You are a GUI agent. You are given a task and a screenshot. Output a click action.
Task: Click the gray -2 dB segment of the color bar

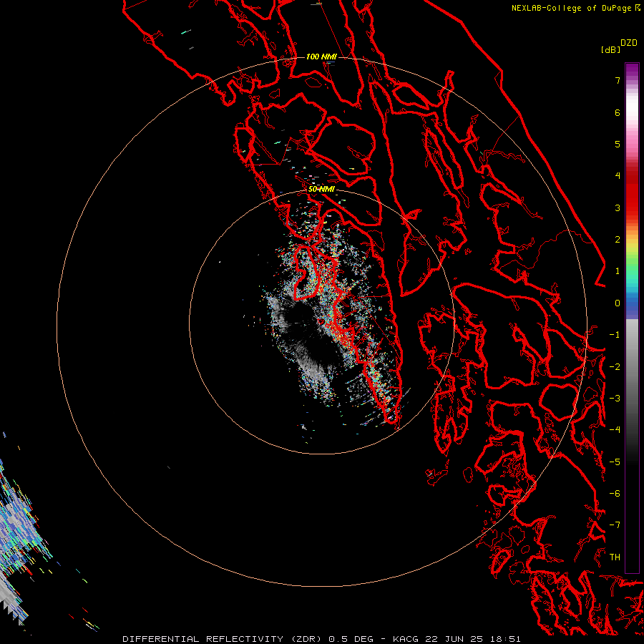tap(632, 367)
